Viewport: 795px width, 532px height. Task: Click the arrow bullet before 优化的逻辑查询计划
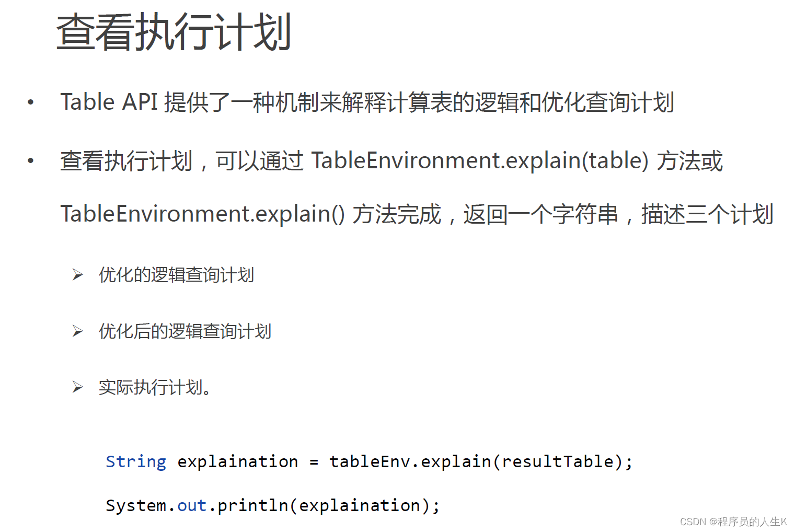point(78,275)
